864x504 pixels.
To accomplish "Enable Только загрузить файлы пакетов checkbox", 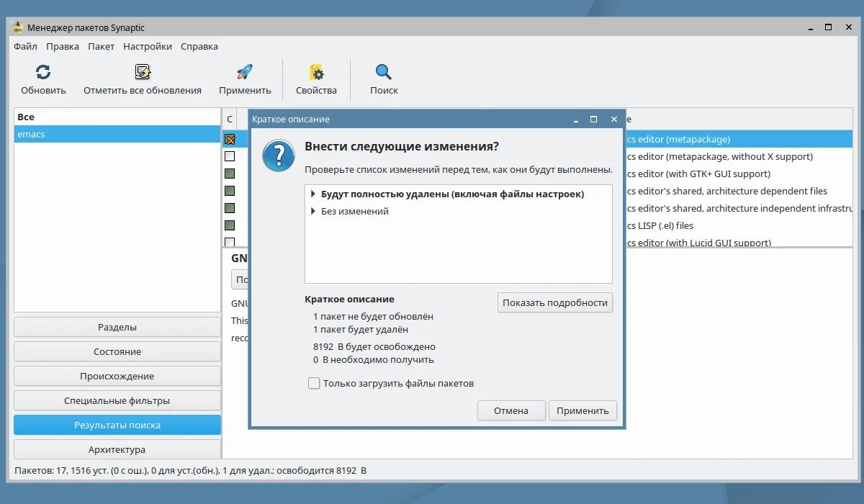I will click(314, 383).
